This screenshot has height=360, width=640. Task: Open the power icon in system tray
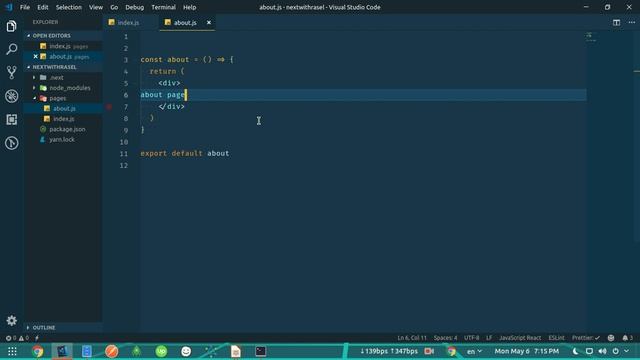click(x=616, y=351)
